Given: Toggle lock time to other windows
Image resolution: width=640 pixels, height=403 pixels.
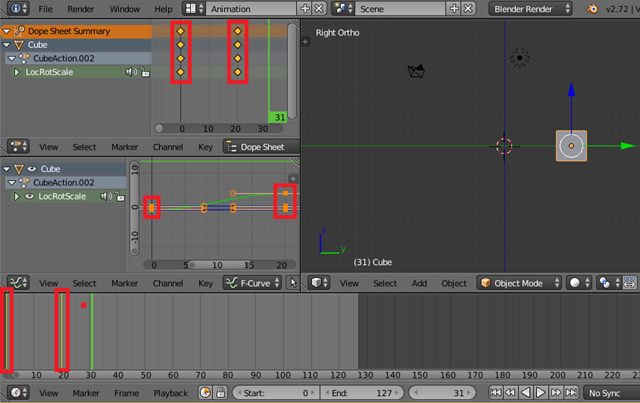Looking at the screenshot, I should (x=220, y=393).
